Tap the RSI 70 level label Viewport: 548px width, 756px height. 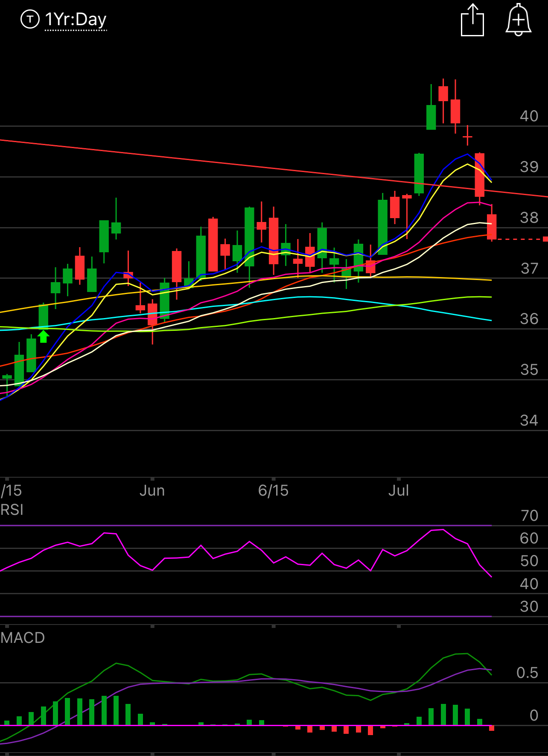point(529,516)
